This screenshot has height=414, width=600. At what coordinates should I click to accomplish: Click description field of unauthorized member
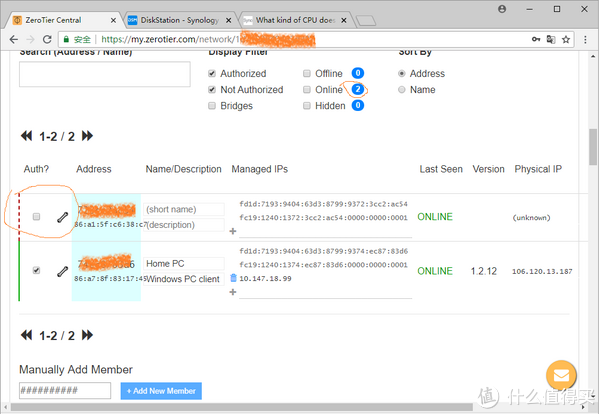point(184,225)
